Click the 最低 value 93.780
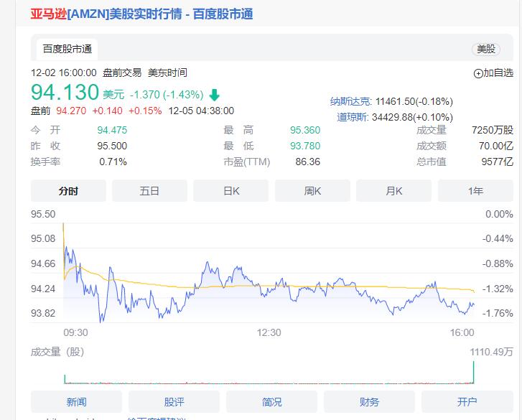 305,146
